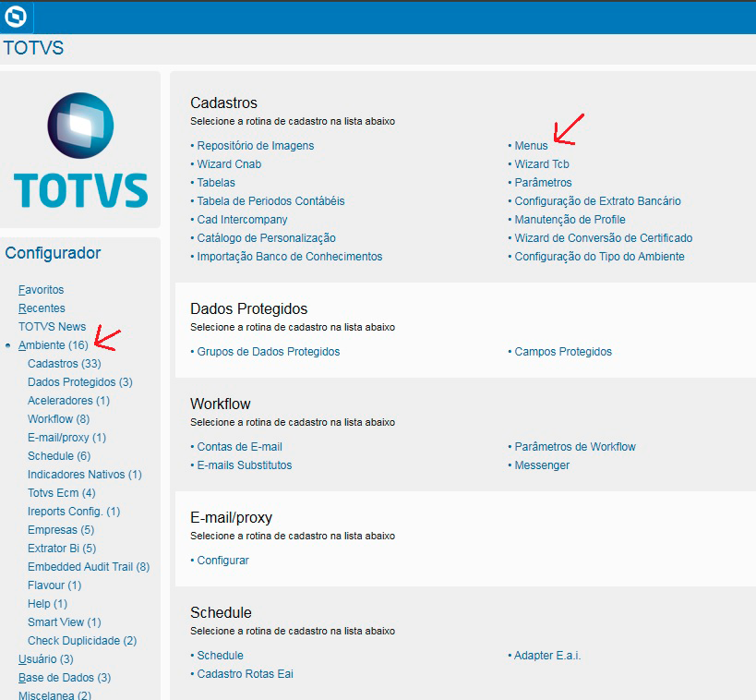Open the Cadastro Rotas Eai link
The image size is (756, 700).
pyautogui.click(x=245, y=674)
